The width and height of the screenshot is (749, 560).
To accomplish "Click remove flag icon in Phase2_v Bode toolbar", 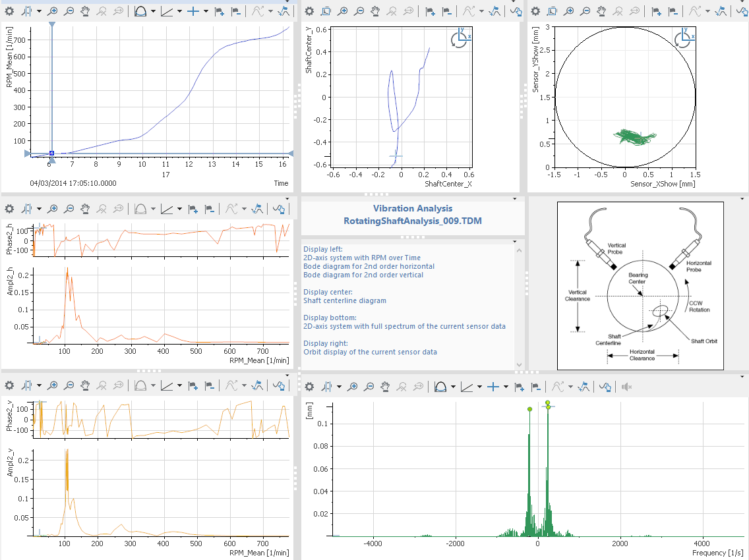I will pyautogui.click(x=210, y=385).
